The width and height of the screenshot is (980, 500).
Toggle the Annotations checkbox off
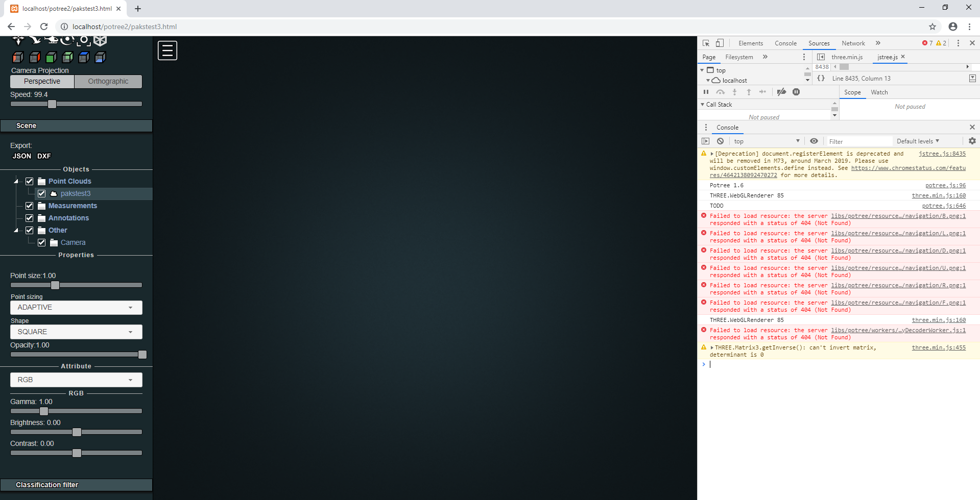[x=30, y=218]
